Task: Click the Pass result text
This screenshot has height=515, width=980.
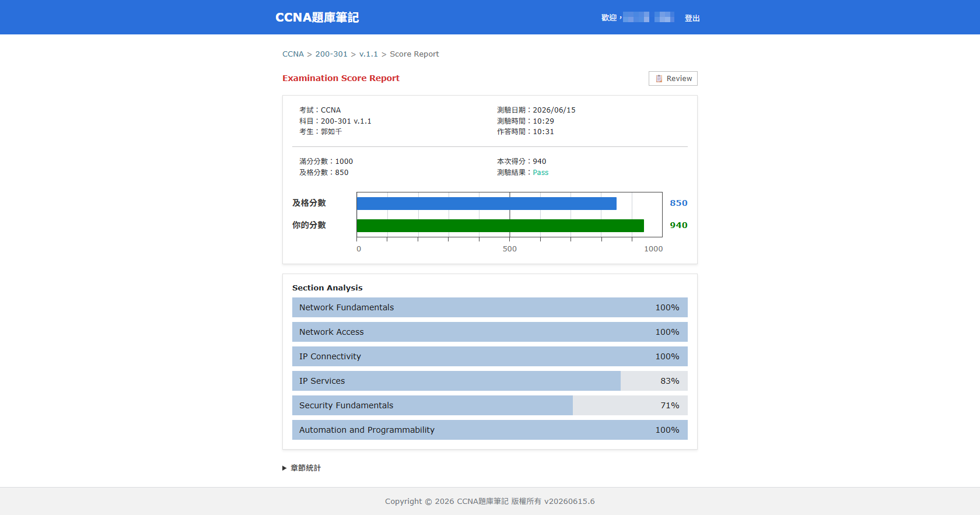Action: click(541, 173)
